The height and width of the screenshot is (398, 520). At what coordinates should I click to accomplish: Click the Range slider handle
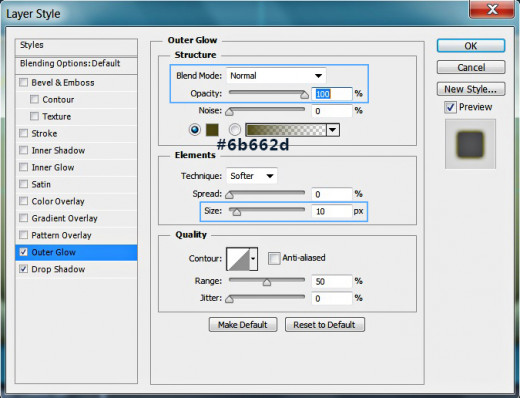tap(267, 283)
